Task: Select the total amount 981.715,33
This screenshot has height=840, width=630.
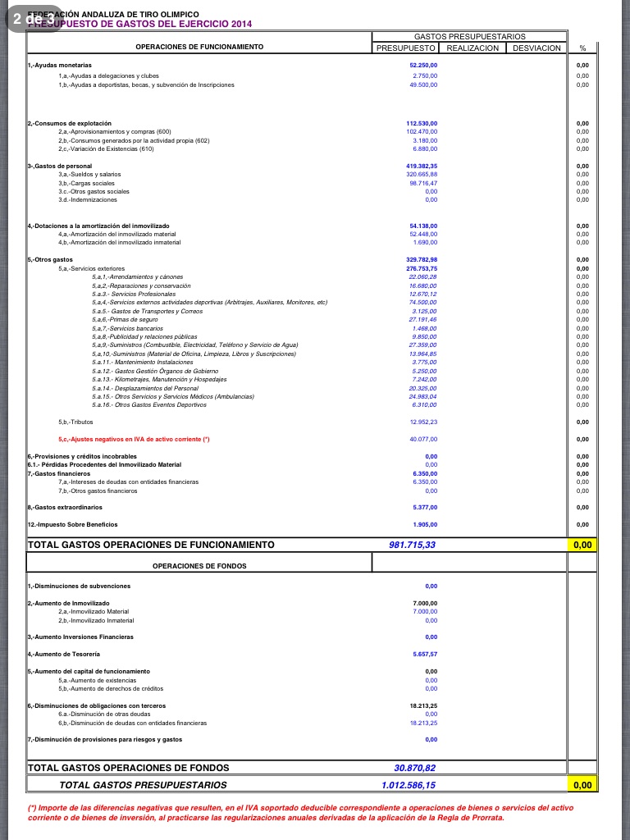Action: [412, 545]
